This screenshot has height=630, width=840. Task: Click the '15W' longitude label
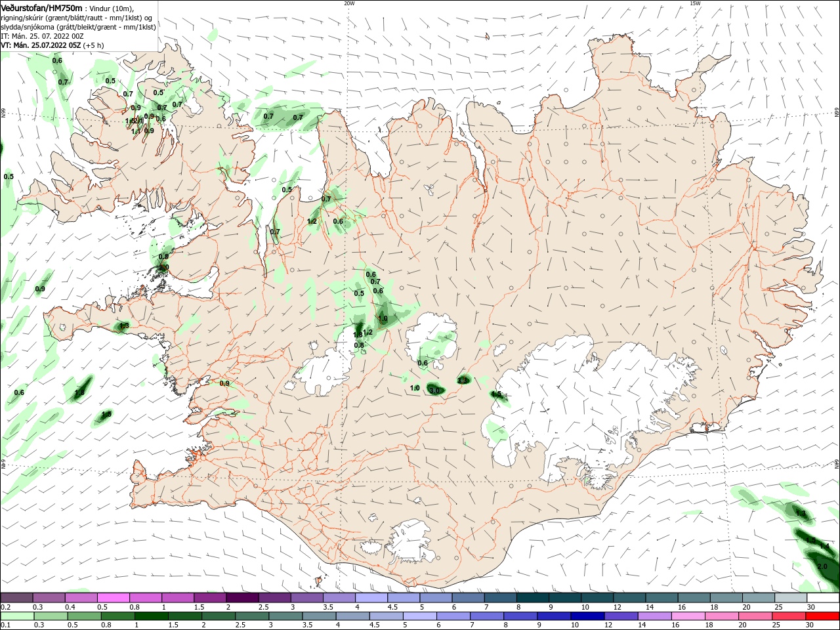click(695, 3)
